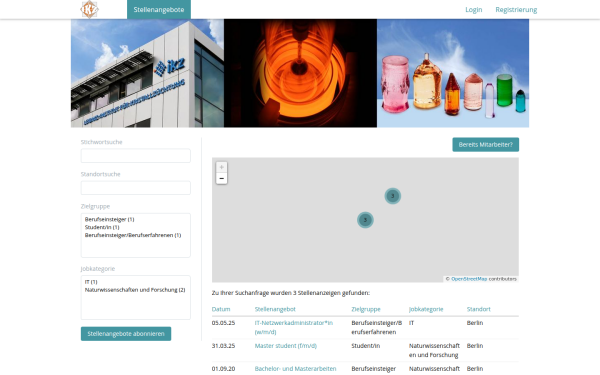600x375 pixels.
Task: Click the Bereits Mitarbeiter? button
Action: click(x=486, y=145)
